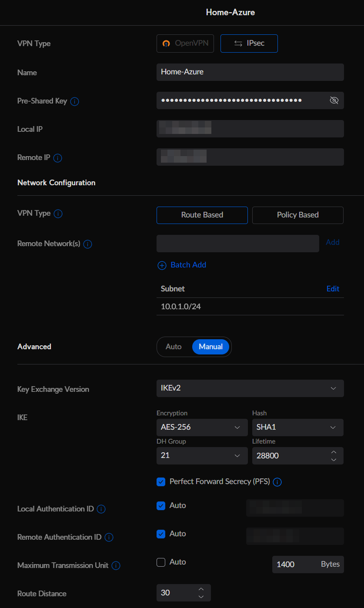Screen dimensions: 364x608
Task: Click the Remote Network(s) info icon
Action: (87, 244)
